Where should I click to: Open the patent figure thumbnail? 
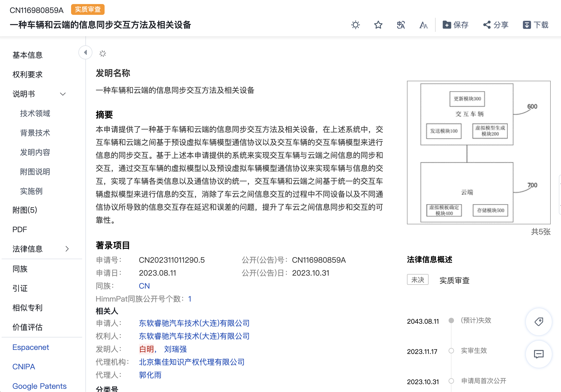coord(479,153)
